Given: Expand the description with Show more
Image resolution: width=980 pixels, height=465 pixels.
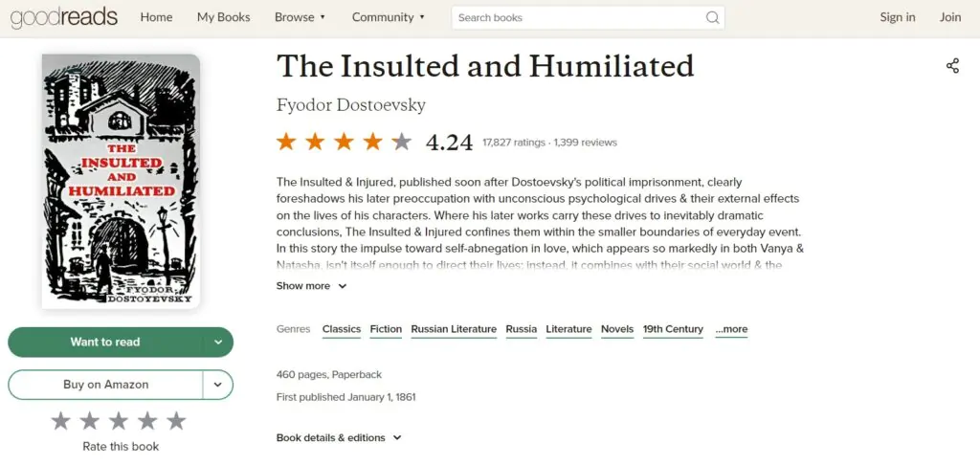Looking at the screenshot, I should tap(311, 286).
